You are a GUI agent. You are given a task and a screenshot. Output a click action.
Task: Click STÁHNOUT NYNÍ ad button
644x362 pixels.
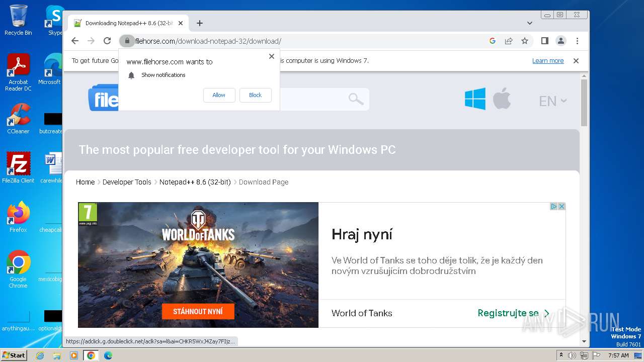tap(198, 311)
